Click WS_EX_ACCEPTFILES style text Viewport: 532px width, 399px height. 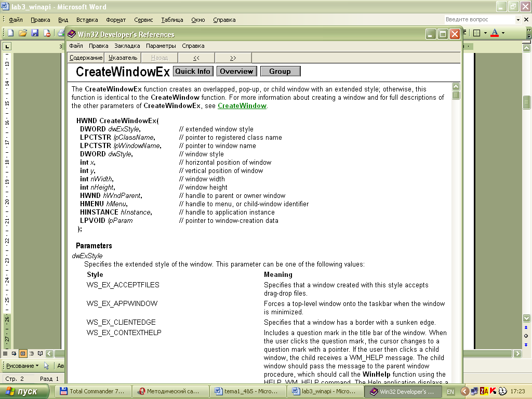[x=123, y=285]
